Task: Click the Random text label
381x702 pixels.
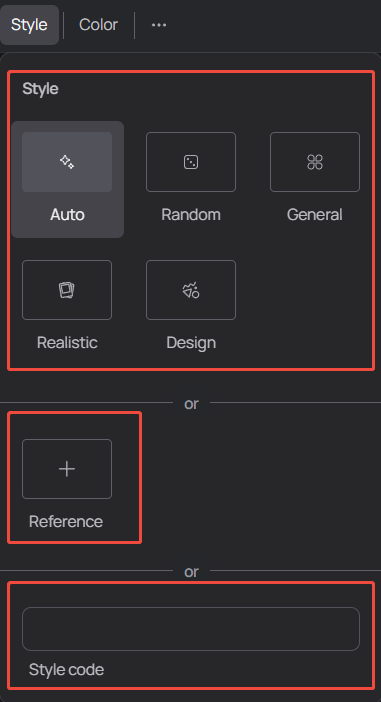Action: (191, 214)
